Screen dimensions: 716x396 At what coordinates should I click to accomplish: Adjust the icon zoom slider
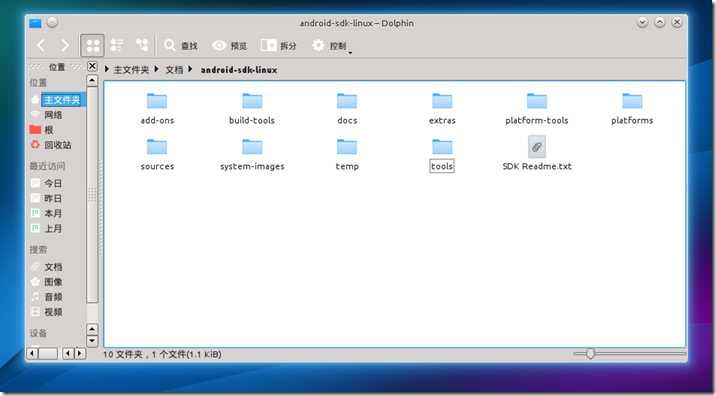[x=590, y=354]
